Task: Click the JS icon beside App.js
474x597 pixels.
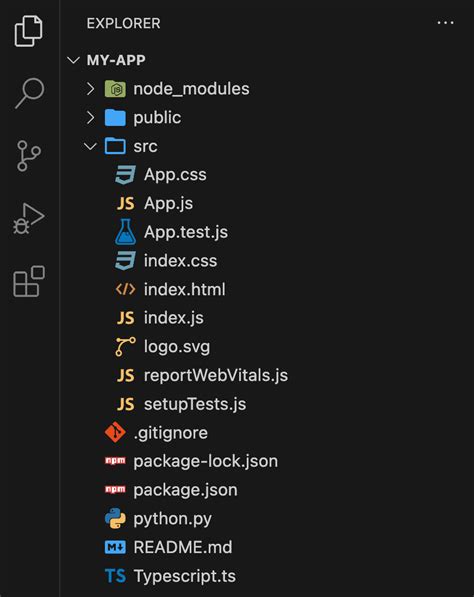Action: click(x=125, y=204)
